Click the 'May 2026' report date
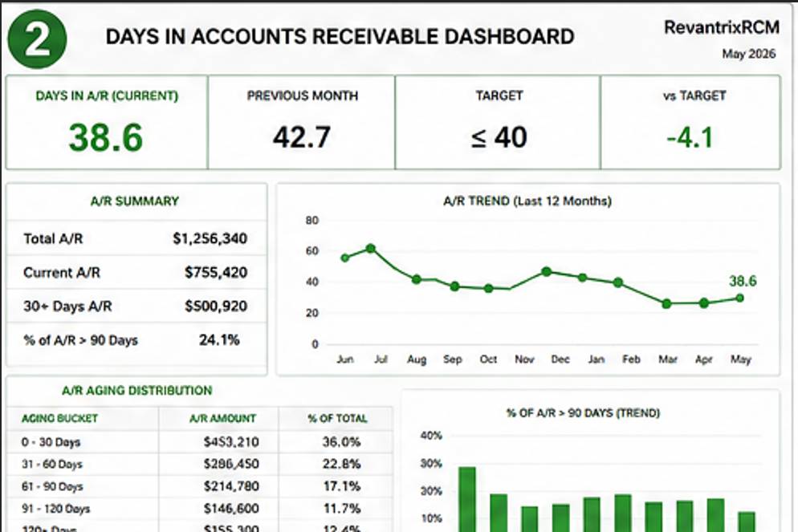The image size is (798, 532). click(x=749, y=54)
